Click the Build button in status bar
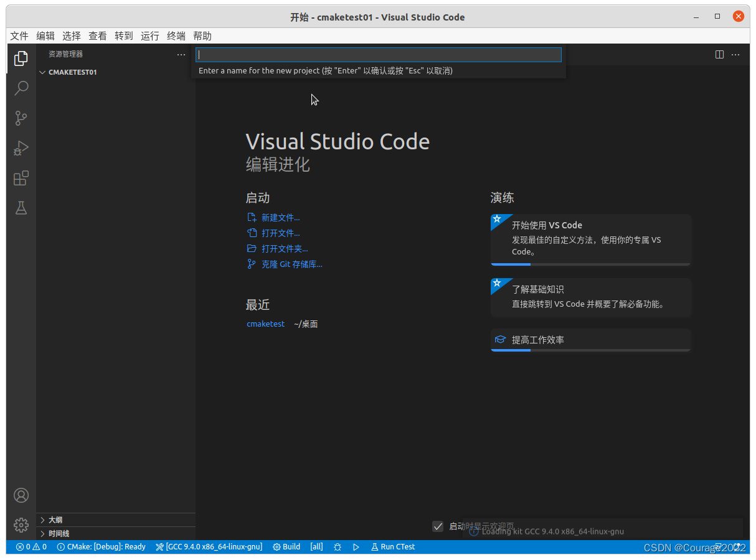 point(286,547)
